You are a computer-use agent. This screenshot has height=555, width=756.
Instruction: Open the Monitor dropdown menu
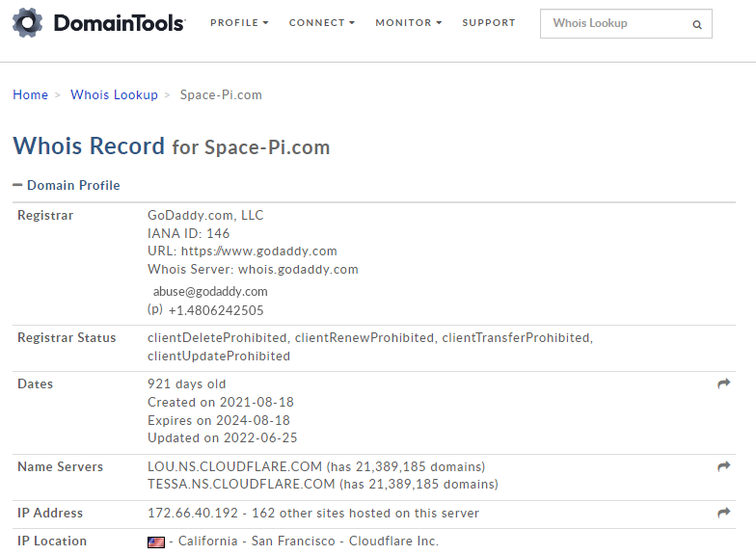pyautogui.click(x=409, y=23)
